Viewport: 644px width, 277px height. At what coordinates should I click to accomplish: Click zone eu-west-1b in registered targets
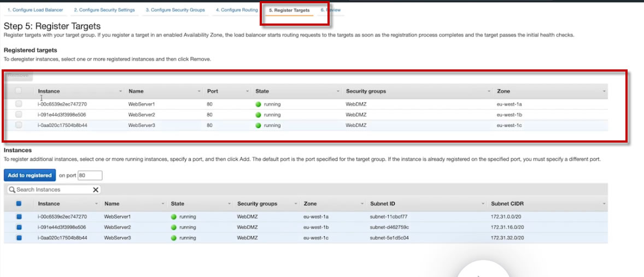click(x=510, y=115)
